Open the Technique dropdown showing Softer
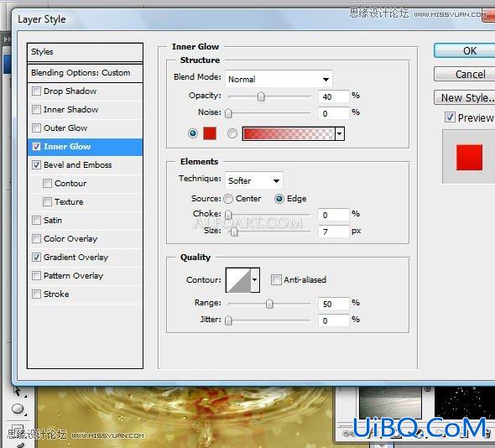The height and width of the screenshot is (448, 495). coord(254,180)
